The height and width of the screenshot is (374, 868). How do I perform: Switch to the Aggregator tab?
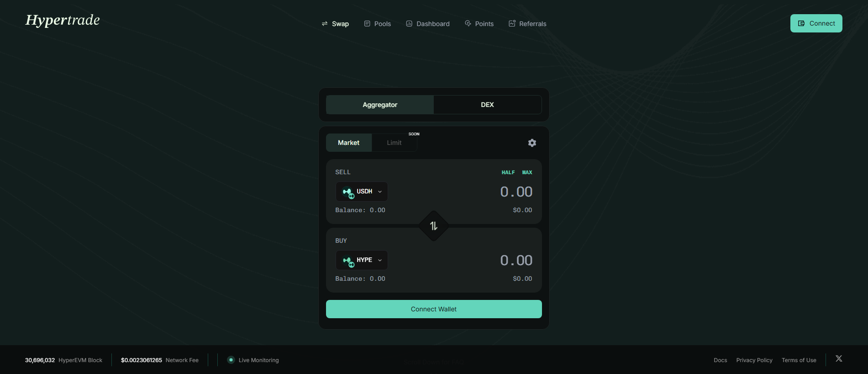(x=380, y=105)
